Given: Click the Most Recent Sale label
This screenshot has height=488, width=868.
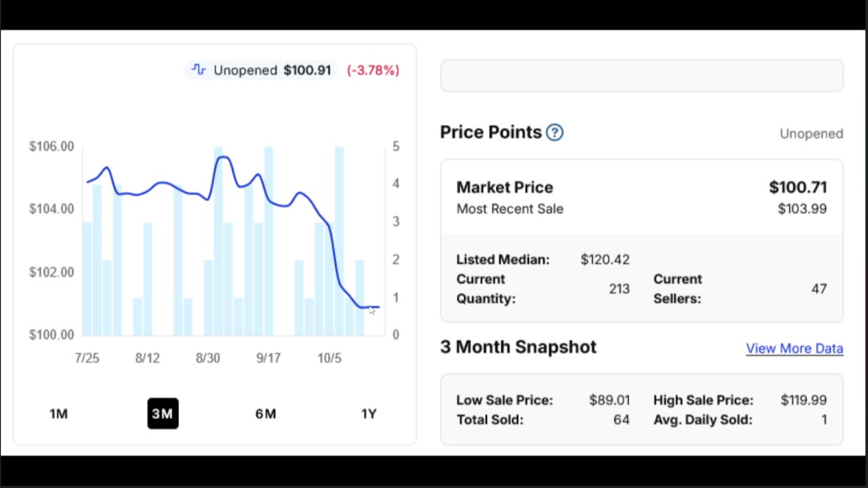Looking at the screenshot, I should [x=510, y=209].
